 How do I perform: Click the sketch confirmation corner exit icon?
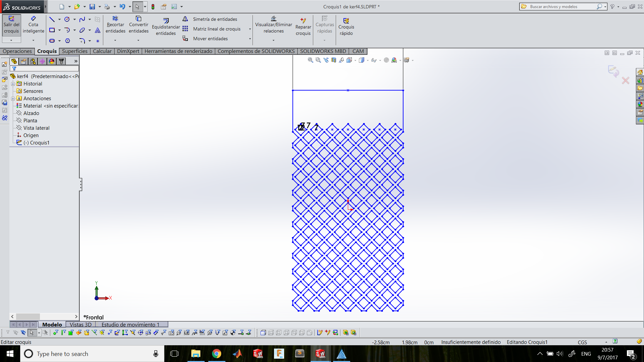click(x=613, y=71)
